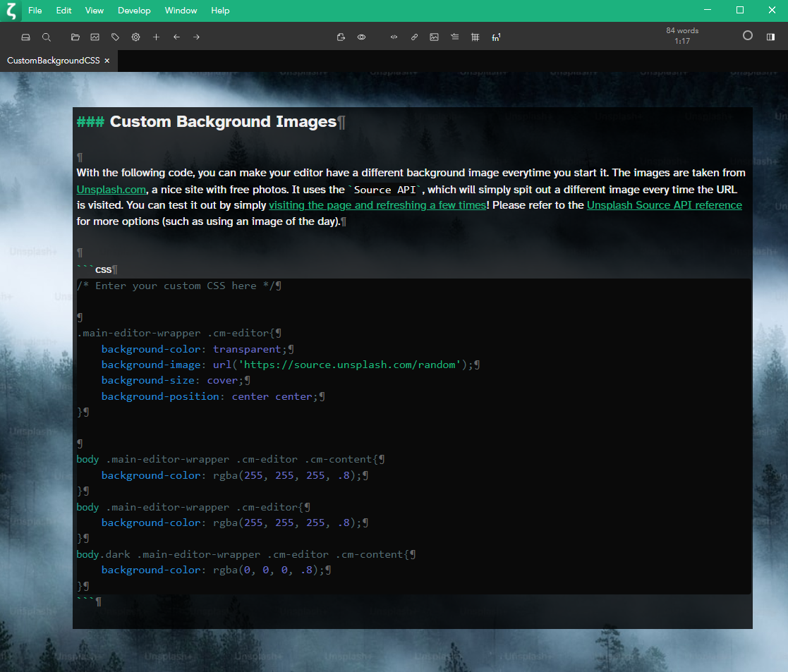Insert an image from toolbar

(x=434, y=37)
